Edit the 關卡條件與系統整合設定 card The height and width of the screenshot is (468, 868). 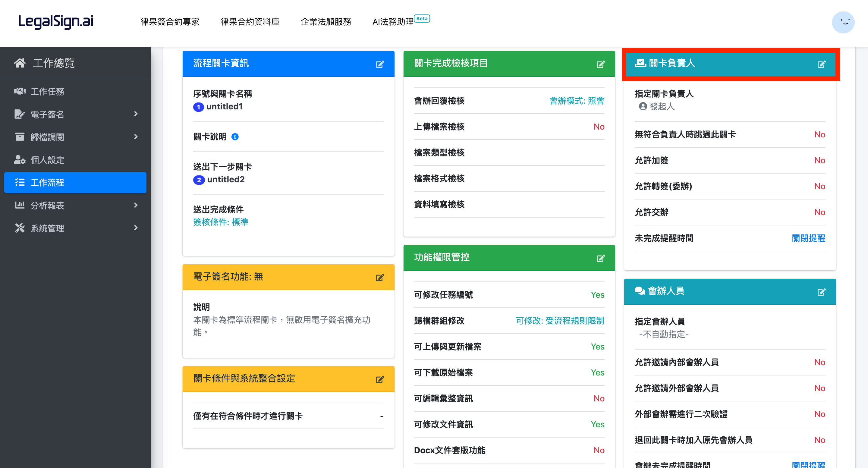pyautogui.click(x=380, y=379)
